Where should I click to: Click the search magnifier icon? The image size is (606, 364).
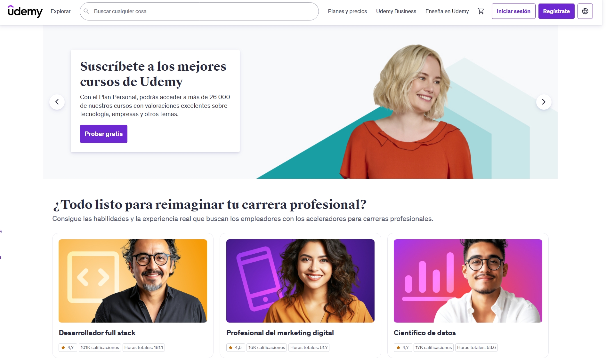[x=86, y=11]
